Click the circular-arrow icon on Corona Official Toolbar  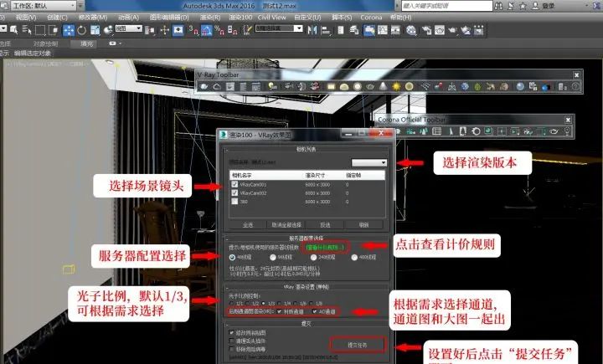[x=476, y=131]
